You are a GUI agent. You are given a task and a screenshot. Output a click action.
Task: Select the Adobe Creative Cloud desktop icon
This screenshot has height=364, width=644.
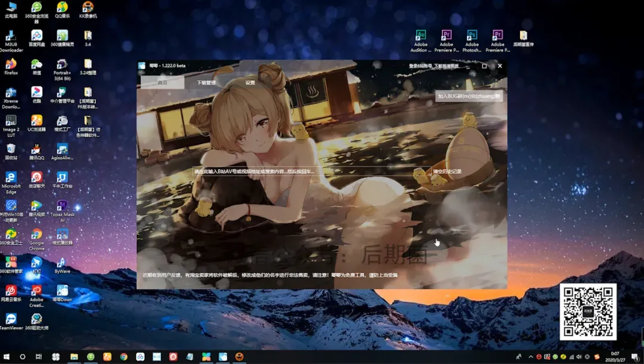click(x=36, y=297)
